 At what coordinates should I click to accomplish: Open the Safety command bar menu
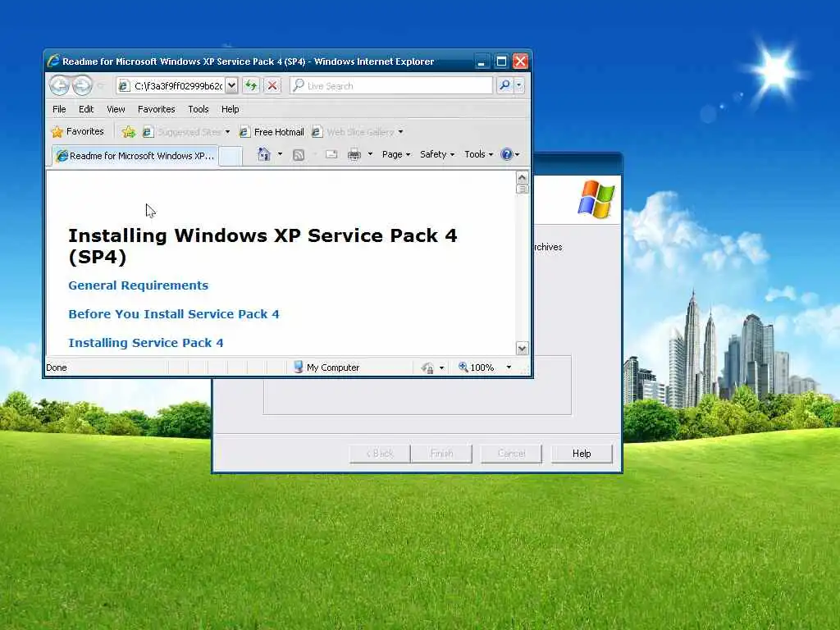point(437,155)
